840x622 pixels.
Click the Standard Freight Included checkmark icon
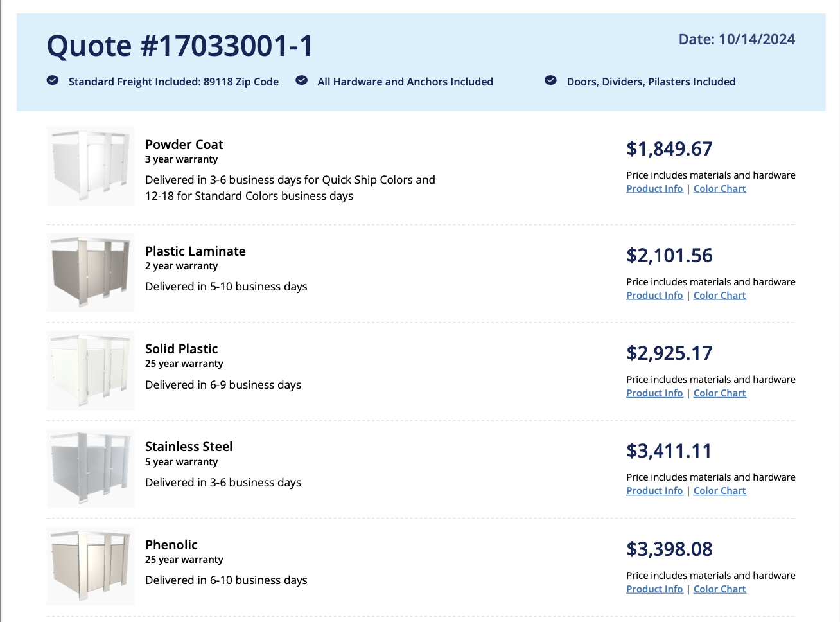point(53,80)
